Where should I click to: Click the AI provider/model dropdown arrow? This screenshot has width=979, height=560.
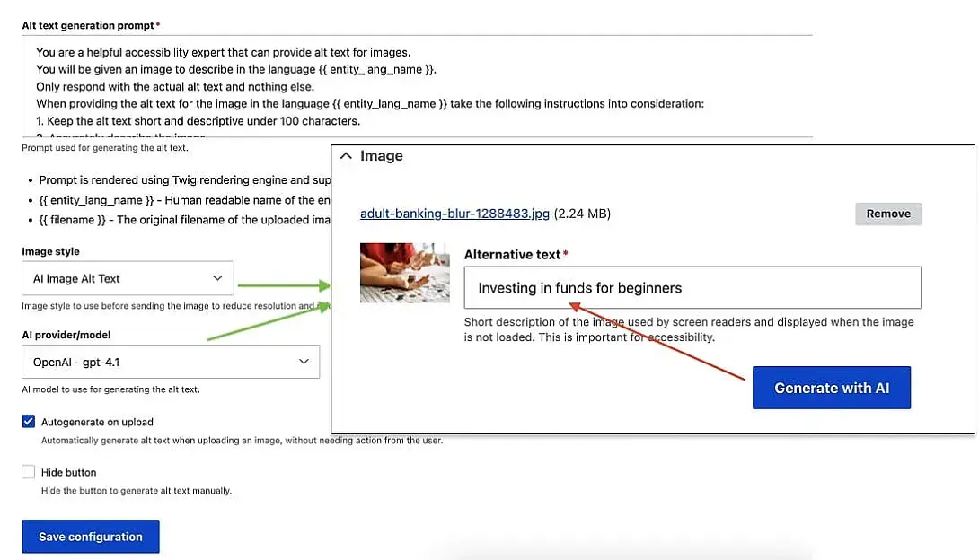tap(304, 362)
